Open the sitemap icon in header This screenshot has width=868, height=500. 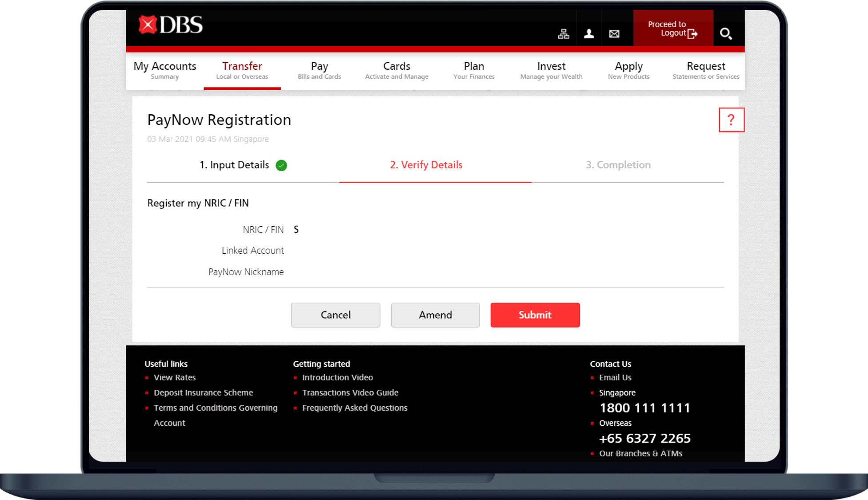(564, 34)
